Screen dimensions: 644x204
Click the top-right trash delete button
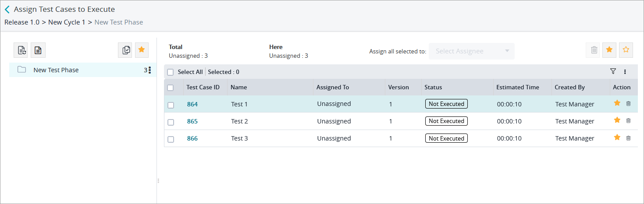pyautogui.click(x=594, y=50)
